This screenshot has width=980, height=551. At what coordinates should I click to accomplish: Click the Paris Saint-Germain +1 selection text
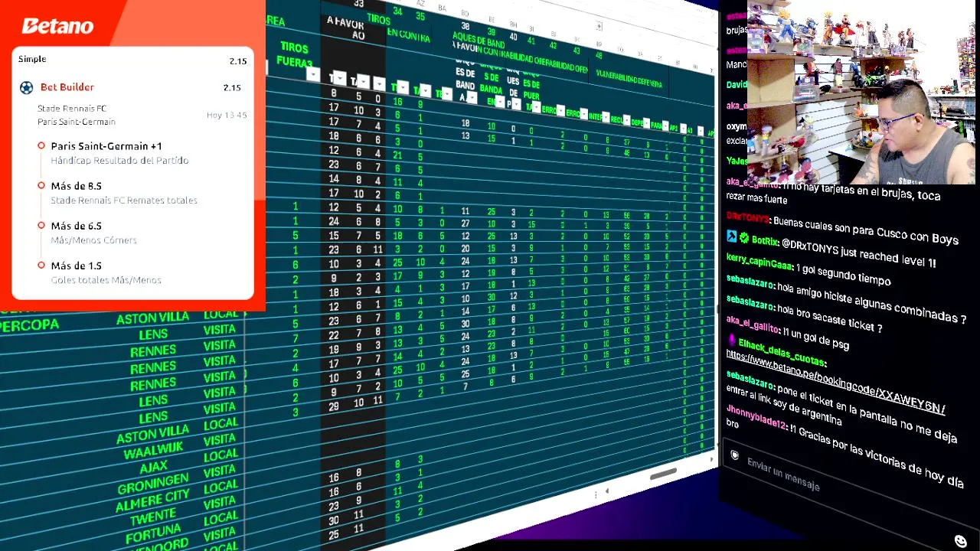point(106,145)
